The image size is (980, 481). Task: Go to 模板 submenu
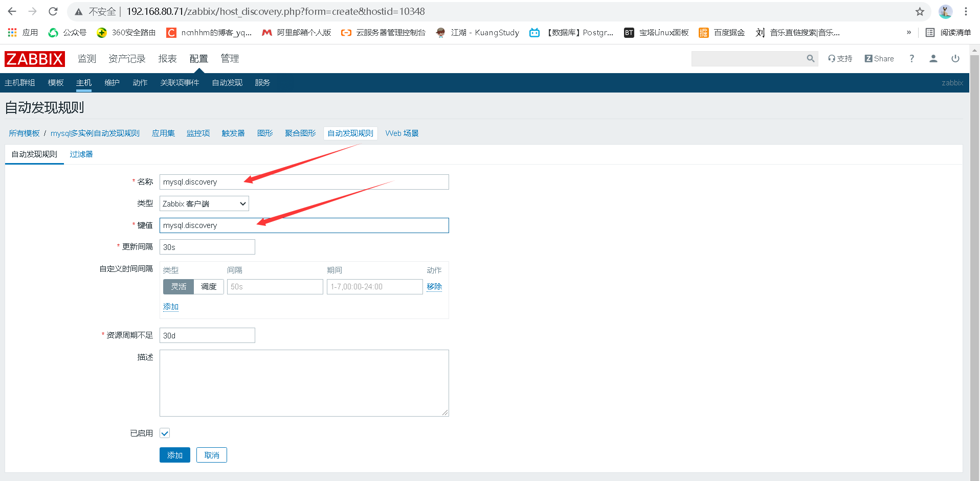click(x=56, y=83)
